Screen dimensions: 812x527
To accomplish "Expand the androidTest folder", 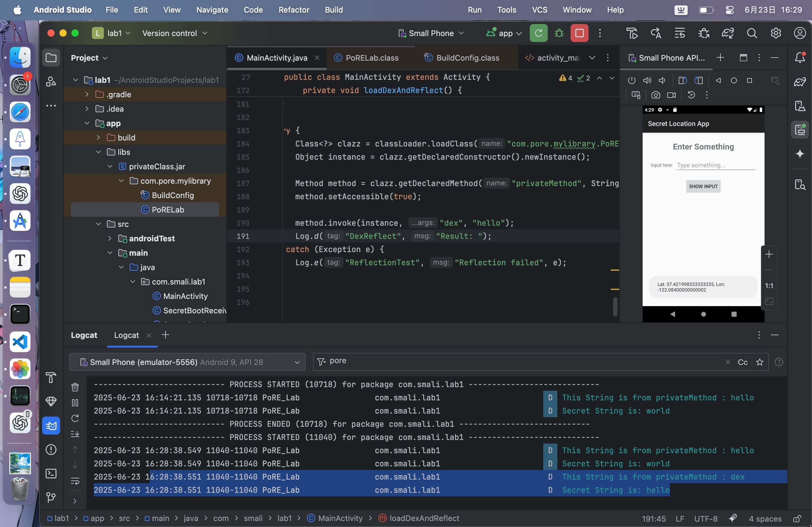I will 110,238.
